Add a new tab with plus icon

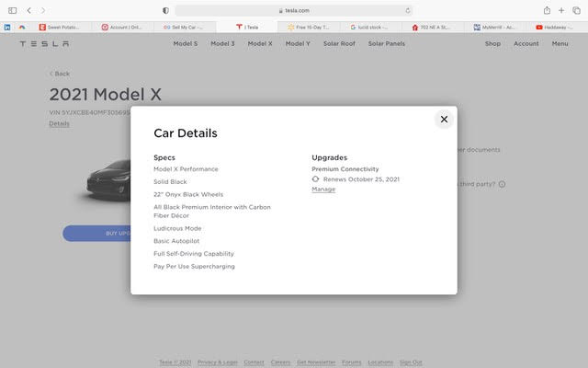[x=561, y=10]
